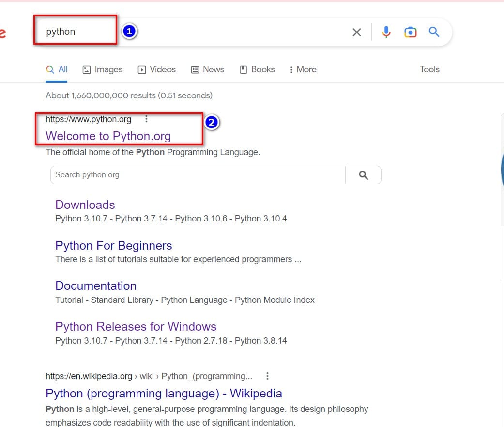Click 'There is a list of tutorials' snippet

(x=178, y=259)
